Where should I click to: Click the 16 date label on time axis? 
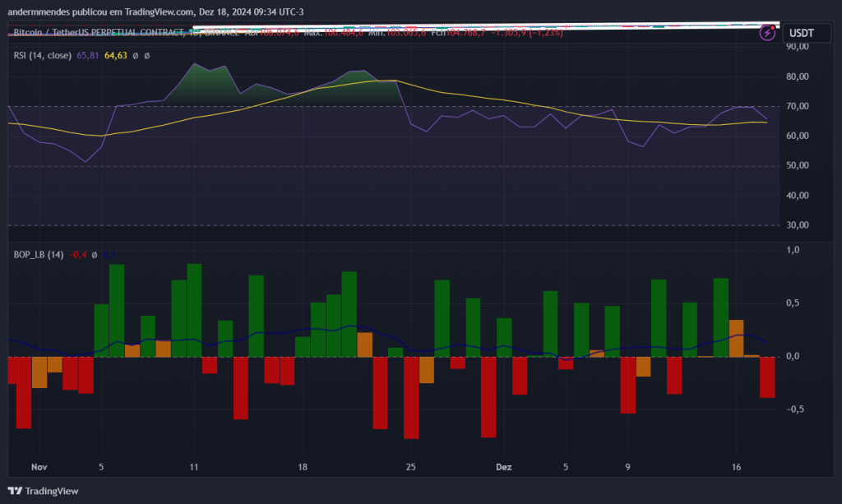click(736, 467)
